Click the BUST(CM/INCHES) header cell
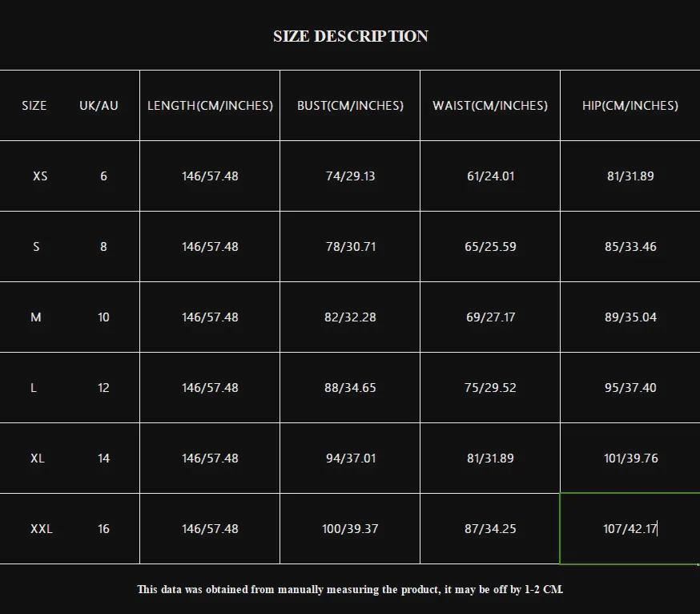Screen dimensions: 700x614 point(350,106)
